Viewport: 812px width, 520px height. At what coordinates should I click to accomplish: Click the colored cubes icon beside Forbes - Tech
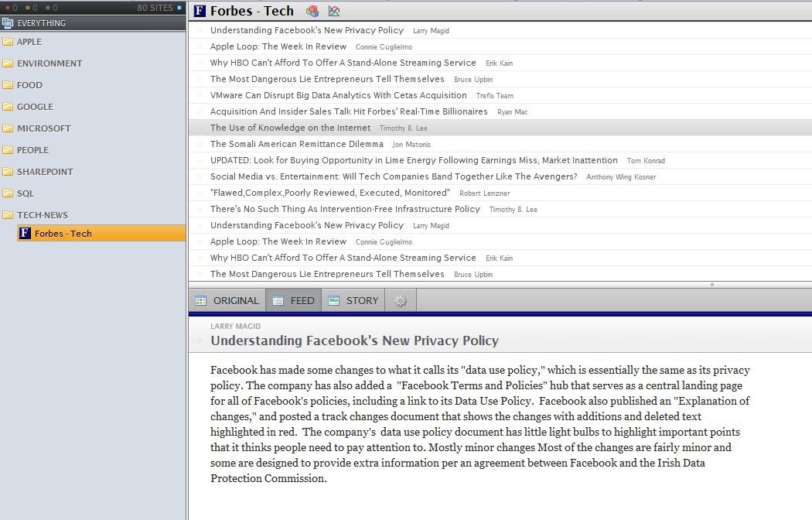tap(312, 11)
